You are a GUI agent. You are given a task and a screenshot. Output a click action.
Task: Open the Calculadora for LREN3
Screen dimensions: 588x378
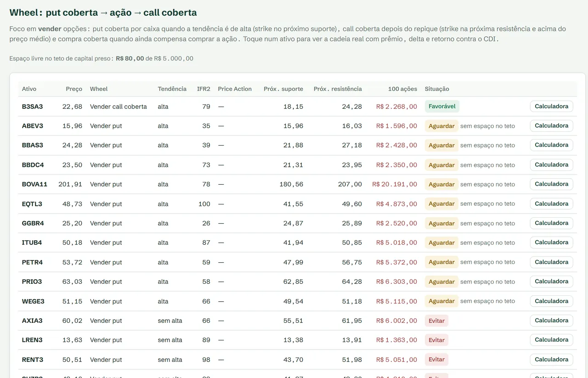[x=551, y=340]
